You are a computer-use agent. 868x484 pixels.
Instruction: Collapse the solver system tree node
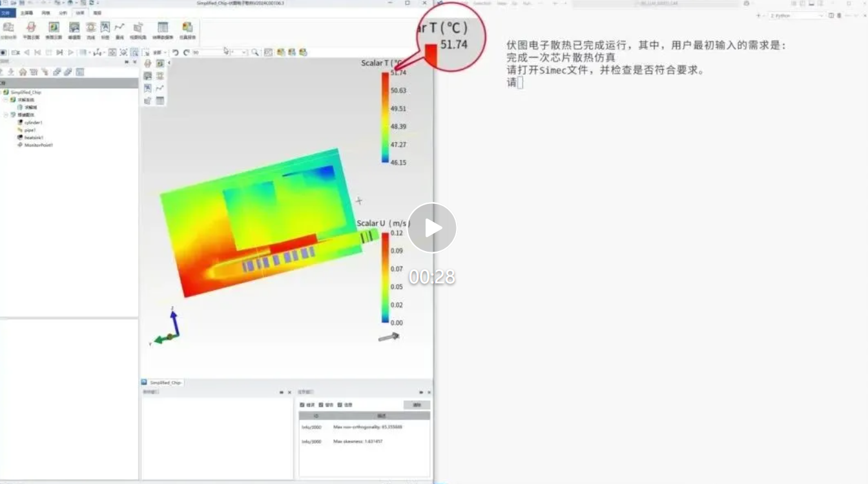[6, 100]
